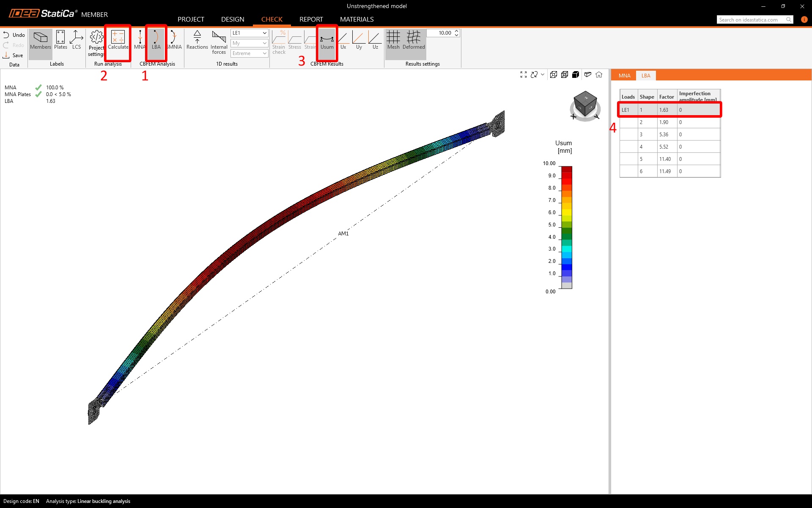
Task: Select the LBA analysis type
Action: point(156,41)
